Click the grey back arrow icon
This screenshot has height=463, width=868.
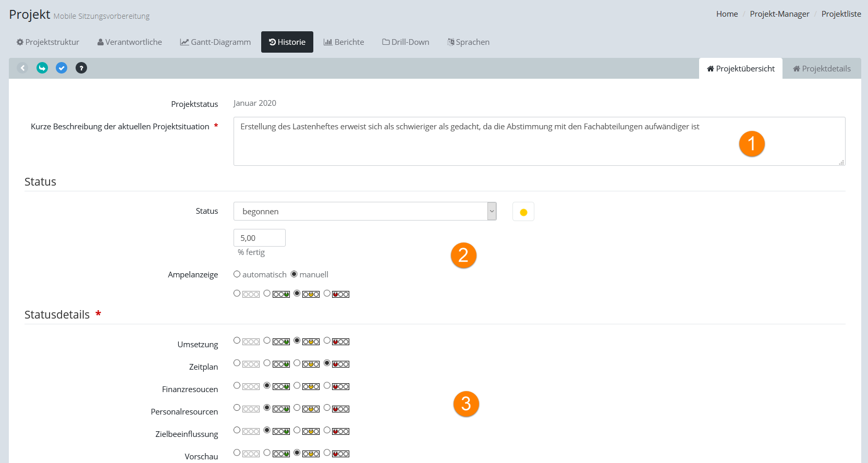click(22, 68)
